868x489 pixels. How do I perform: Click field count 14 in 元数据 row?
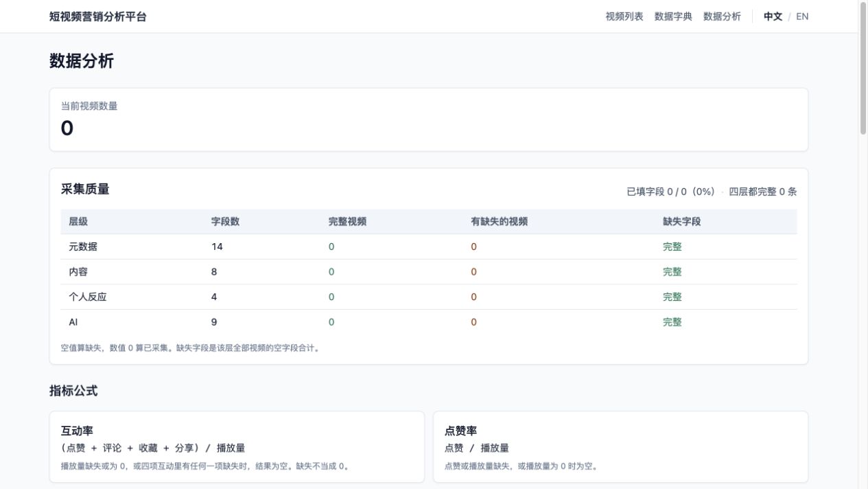(217, 247)
